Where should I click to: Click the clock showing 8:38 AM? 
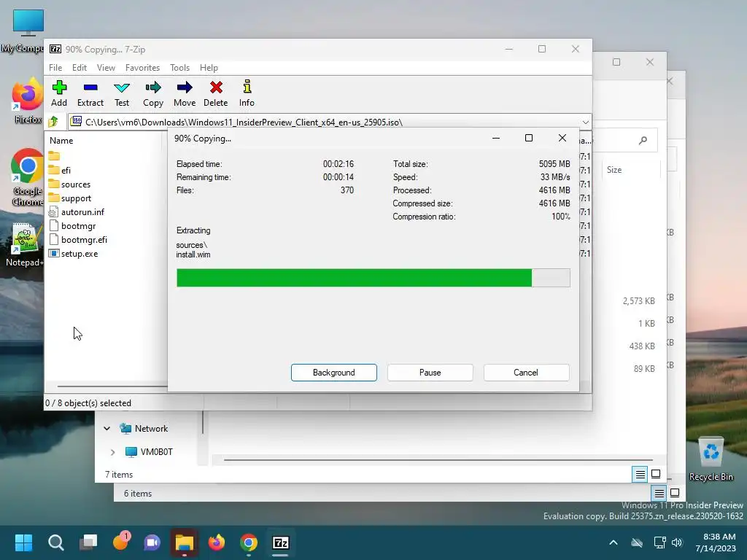[716, 542]
